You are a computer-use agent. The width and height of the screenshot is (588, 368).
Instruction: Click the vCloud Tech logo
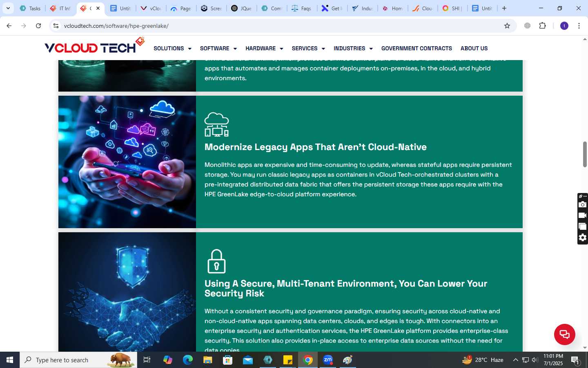[x=95, y=46]
